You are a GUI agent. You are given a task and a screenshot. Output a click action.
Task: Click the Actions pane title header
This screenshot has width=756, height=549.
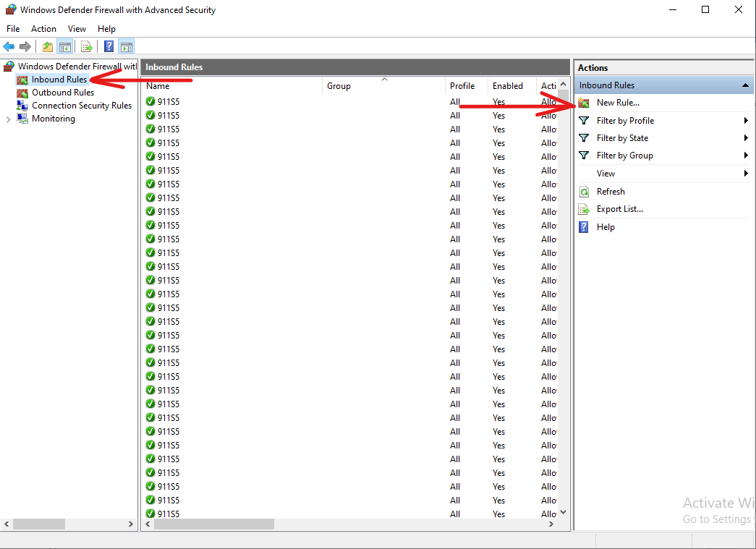[x=664, y=68]
